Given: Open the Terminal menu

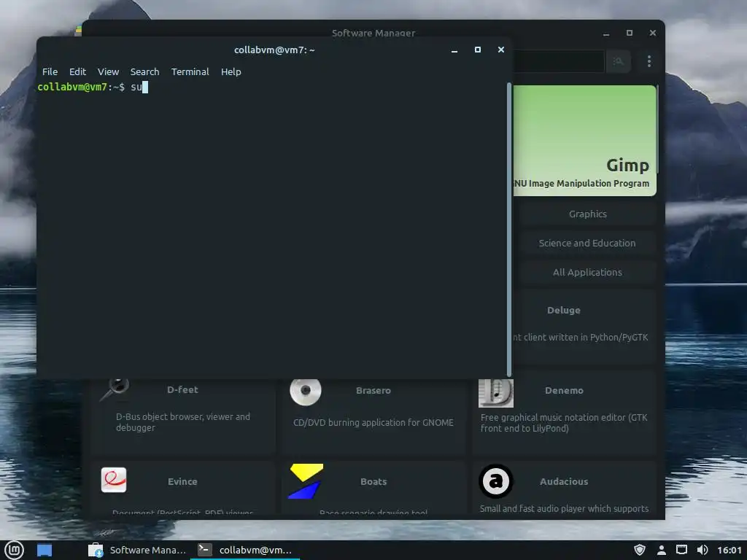Looking at the screenshot, I should (190, 72).
